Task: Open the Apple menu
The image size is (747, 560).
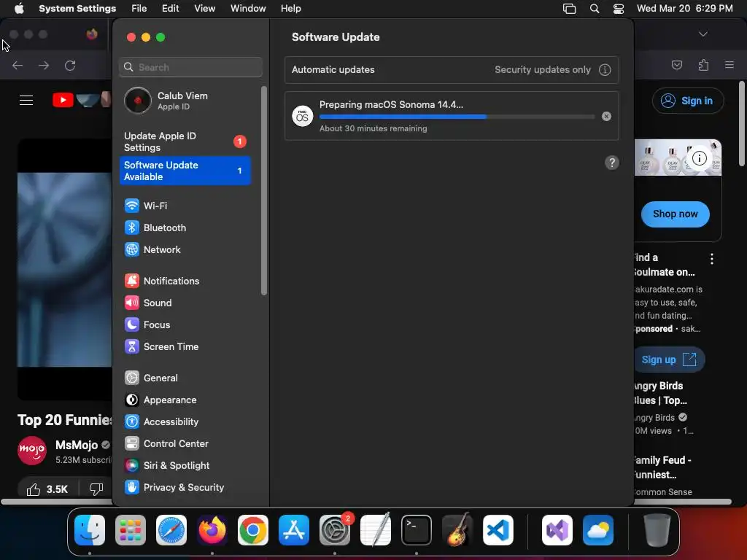Action: [19, 9]
